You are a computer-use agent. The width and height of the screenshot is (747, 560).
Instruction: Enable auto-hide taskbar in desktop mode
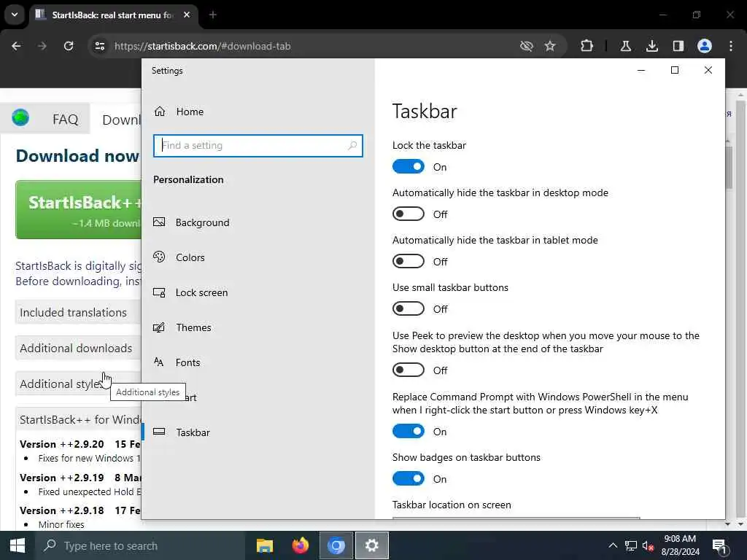409,214
